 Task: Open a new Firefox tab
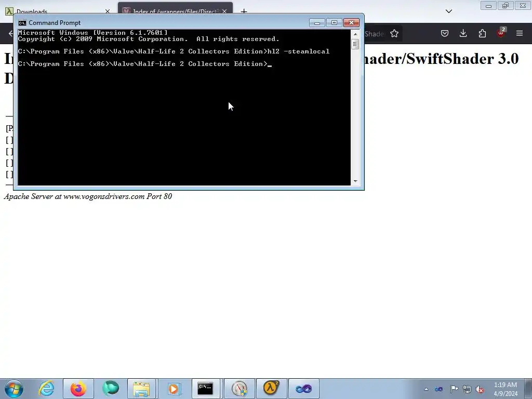[x=244, y=11]
